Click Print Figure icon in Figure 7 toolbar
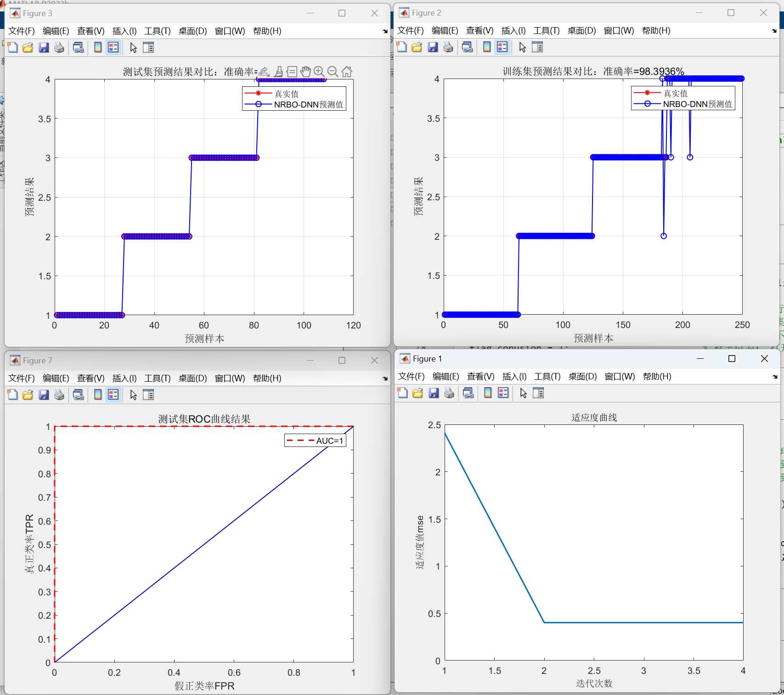 click(59, 395)
